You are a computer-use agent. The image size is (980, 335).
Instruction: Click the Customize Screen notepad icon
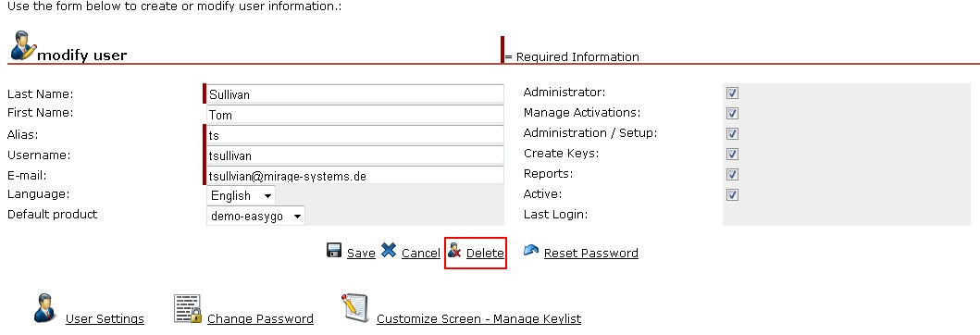(355, 308)
